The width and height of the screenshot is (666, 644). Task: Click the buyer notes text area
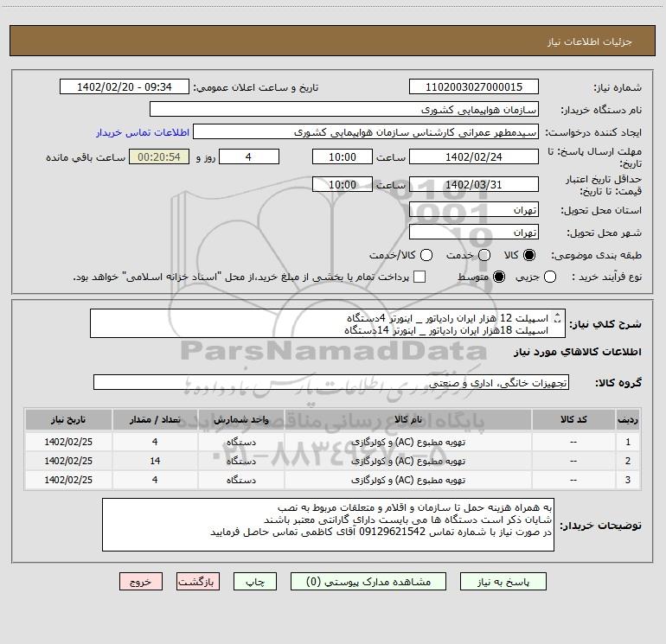coord(328,525)
